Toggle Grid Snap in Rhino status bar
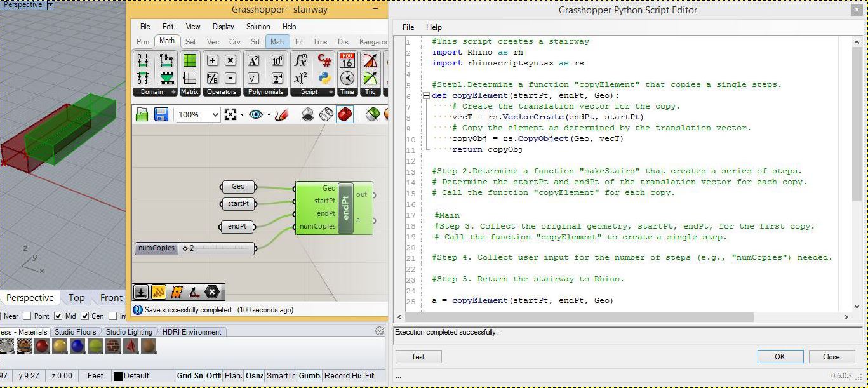The height and width of the screenshot is (388, 868). (189, 376)
